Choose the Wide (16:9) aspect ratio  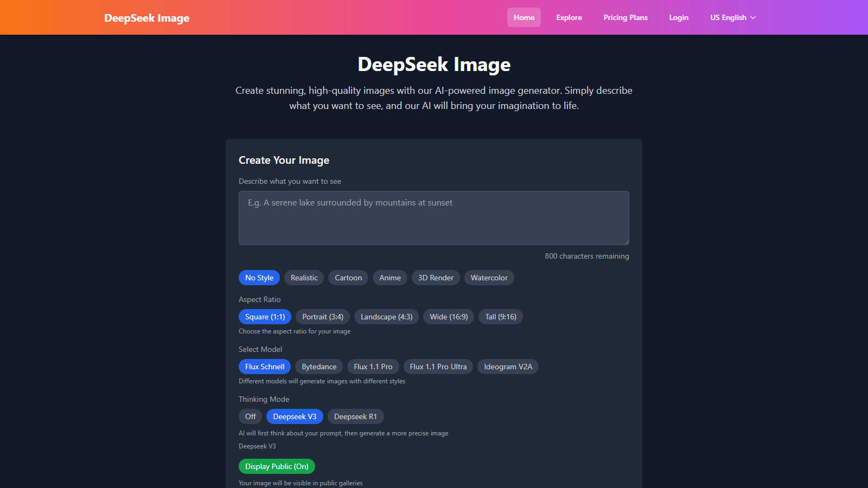pos(449,317)
